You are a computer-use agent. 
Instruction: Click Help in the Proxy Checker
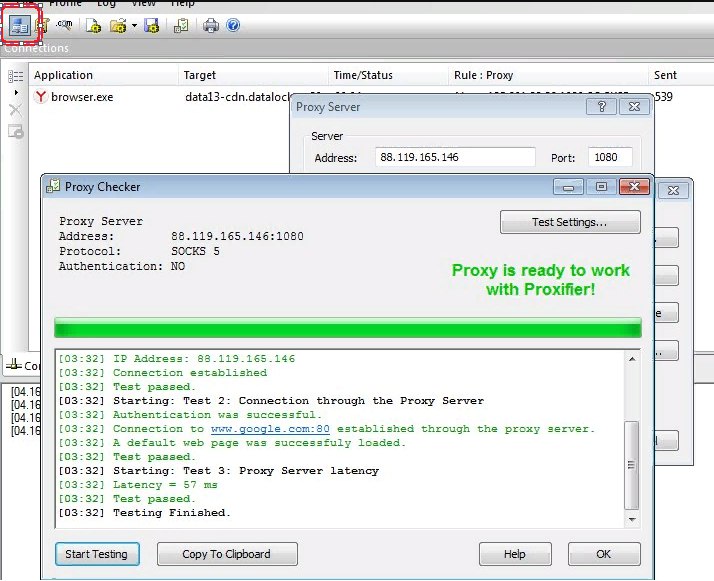click(515, 554)
